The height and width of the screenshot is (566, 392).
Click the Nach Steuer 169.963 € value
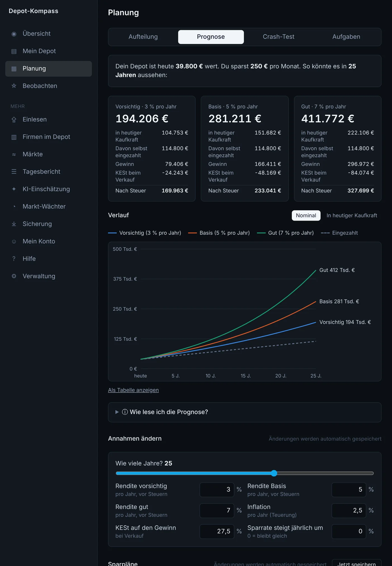pos(175,191)
